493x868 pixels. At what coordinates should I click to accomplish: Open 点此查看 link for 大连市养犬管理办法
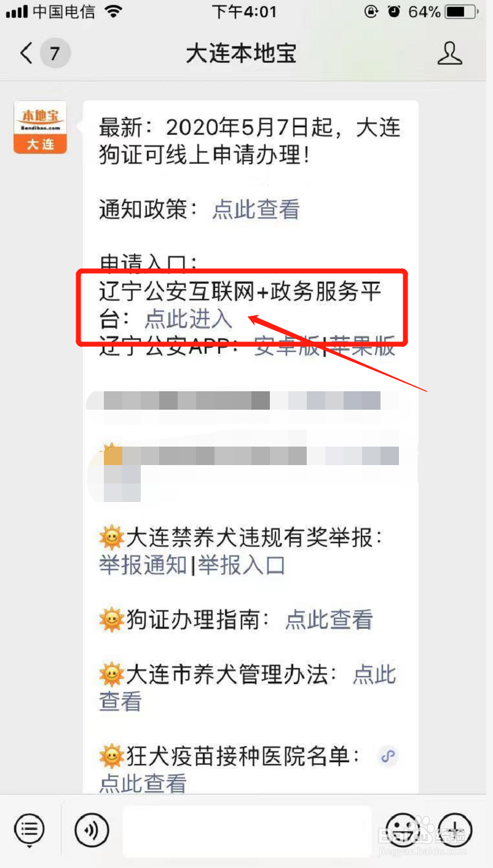coord(248,687)
